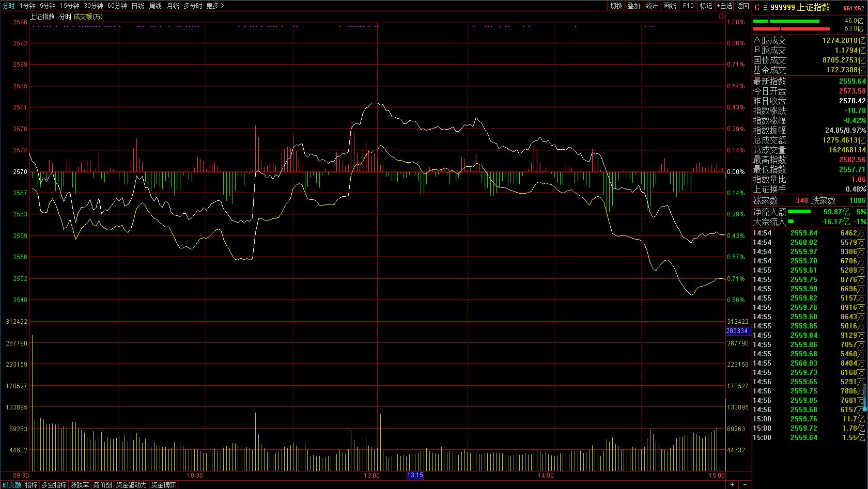
Task: Click the 283334 volume value marker
Action: 737,331
